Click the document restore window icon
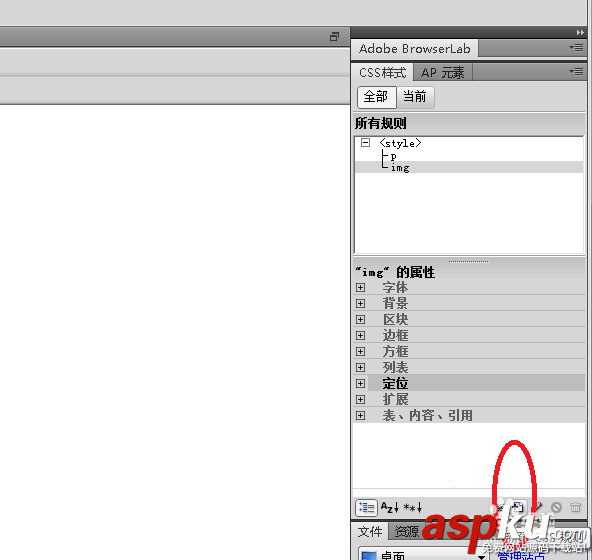This screenshot has height=560, width=592. 334,37
